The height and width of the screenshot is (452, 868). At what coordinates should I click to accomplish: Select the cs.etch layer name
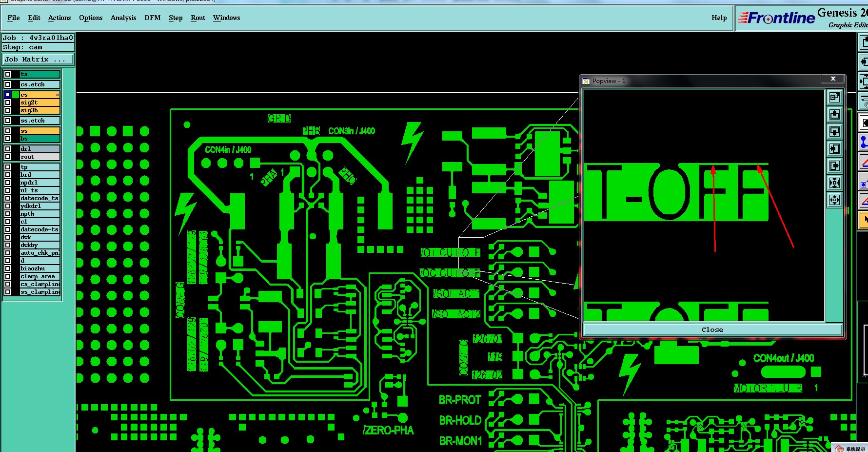coord(40,84)
